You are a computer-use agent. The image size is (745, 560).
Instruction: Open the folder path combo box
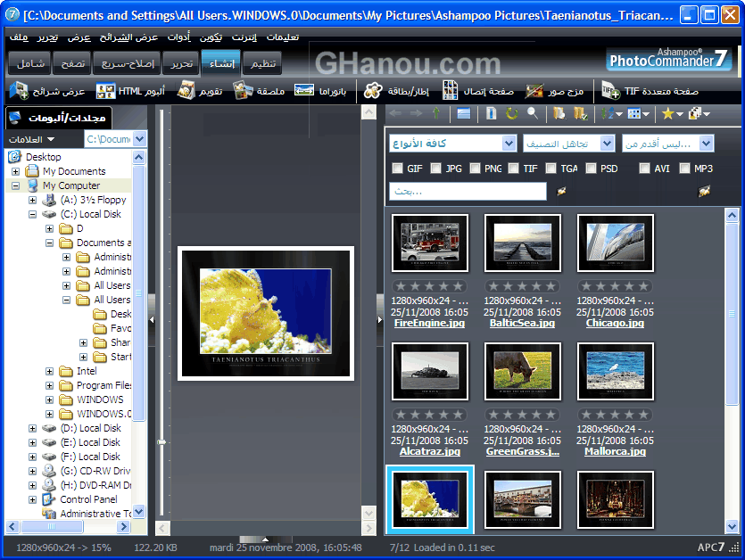115,139
